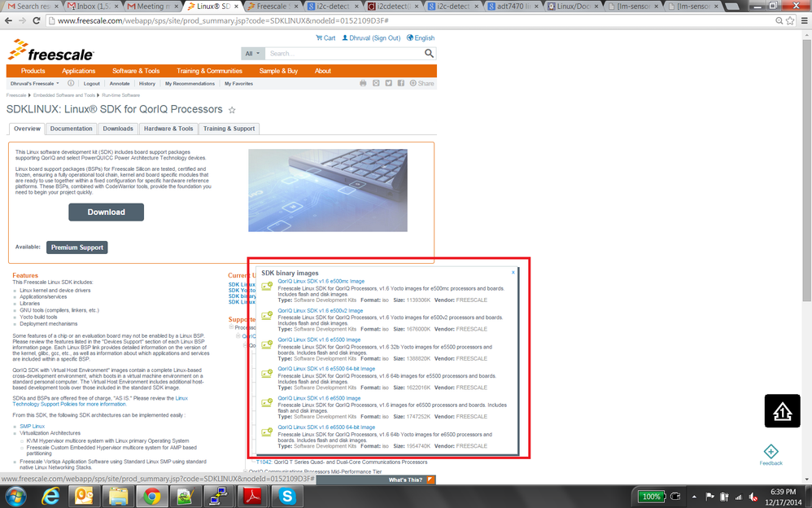Image resolution: width=812 pixels, height=508 pixels.
Task: Open the Products menu
Action: 33,71
